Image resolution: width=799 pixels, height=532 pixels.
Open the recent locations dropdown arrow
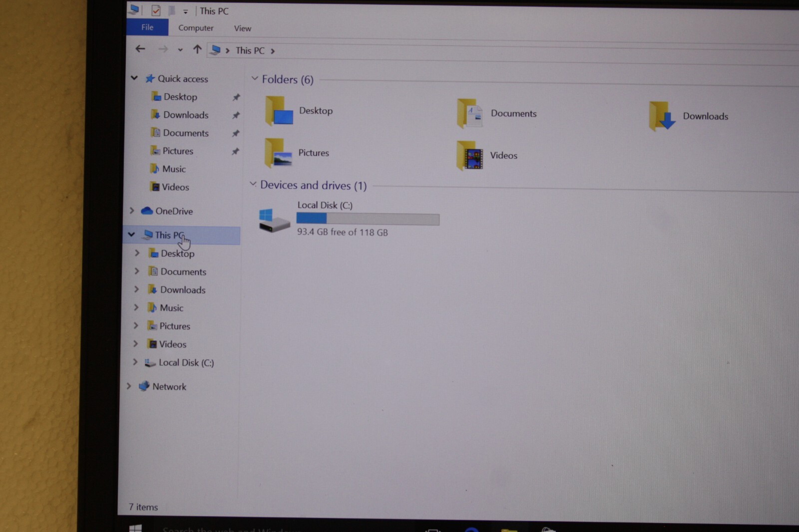pyautogui.click(x=180, y=50)
